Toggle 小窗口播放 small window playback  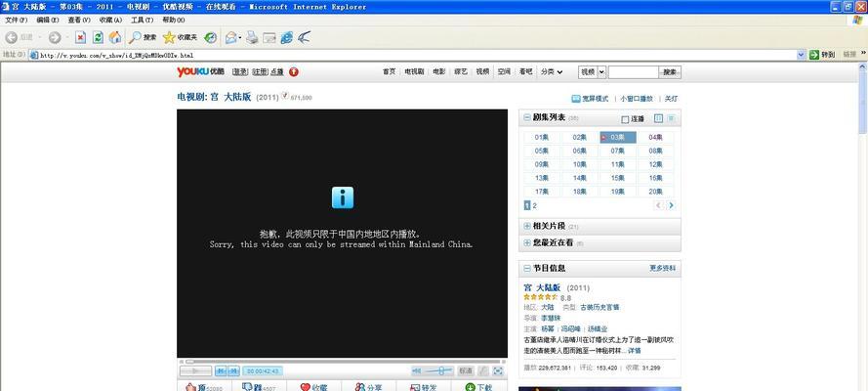coord(637,99)
